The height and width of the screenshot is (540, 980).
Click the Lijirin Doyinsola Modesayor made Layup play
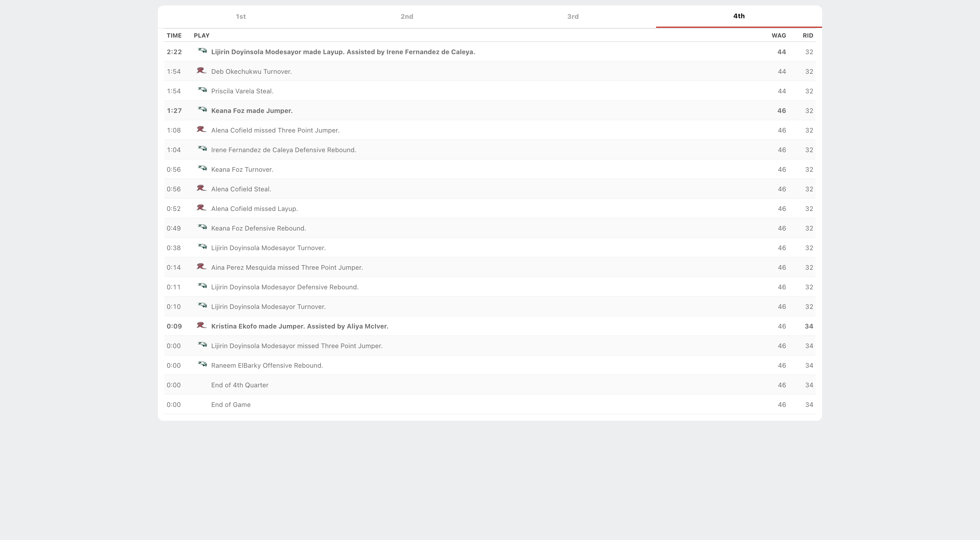(x=343, y=52)
